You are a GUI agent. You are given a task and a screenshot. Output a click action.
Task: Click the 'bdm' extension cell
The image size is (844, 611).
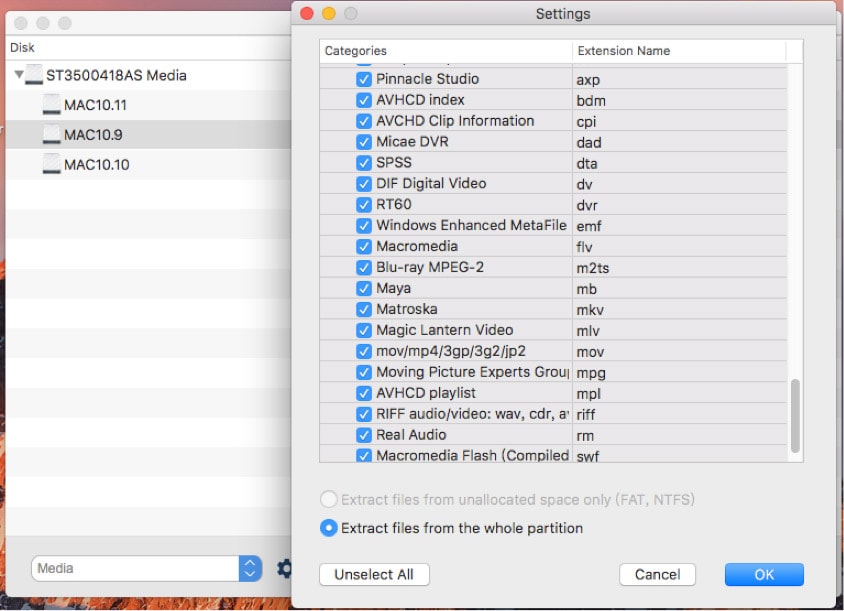tap(679, 100)
